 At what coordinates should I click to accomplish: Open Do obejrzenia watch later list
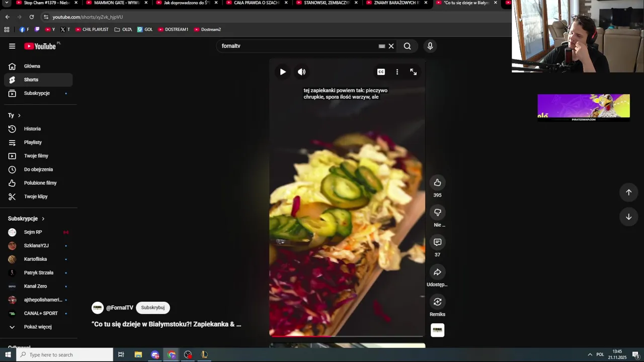pyautogui.click(x=38, y=169)
